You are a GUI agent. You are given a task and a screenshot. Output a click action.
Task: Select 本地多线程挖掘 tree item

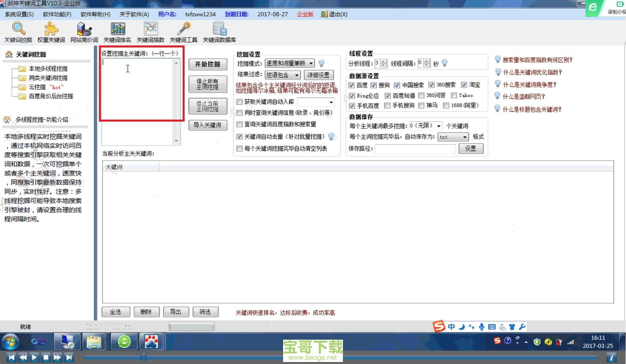48,69
